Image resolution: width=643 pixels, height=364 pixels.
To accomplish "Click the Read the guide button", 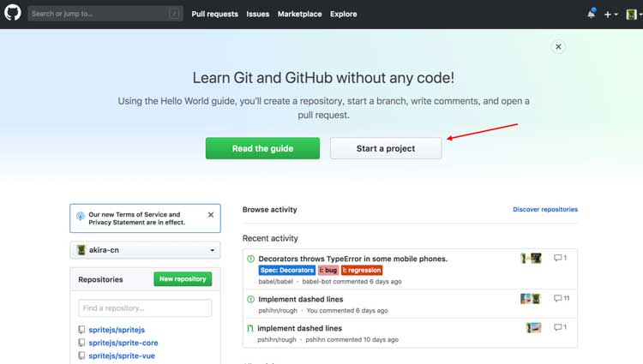I will (x=262, y=148).
